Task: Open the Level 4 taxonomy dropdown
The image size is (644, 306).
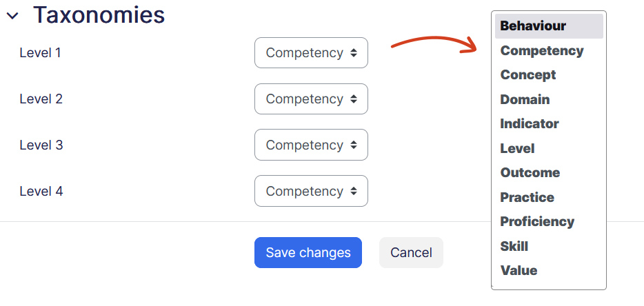Action: click(x=311, y=191)
